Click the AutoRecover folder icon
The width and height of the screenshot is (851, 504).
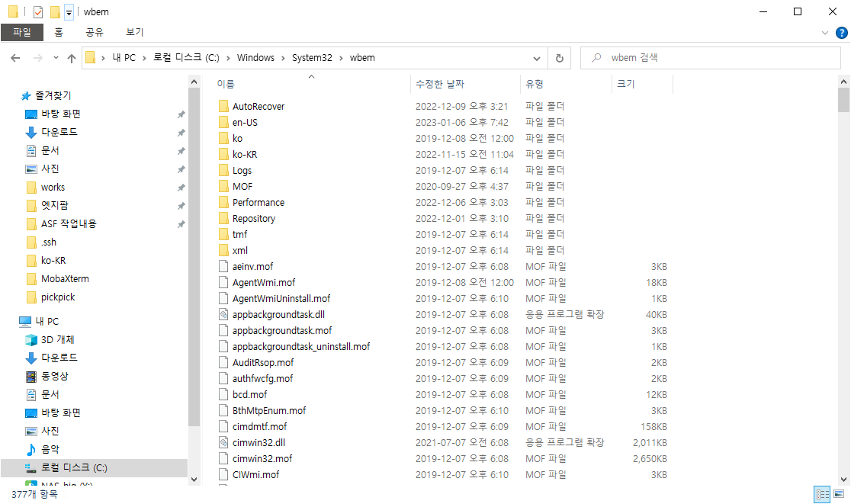point(223,106)
